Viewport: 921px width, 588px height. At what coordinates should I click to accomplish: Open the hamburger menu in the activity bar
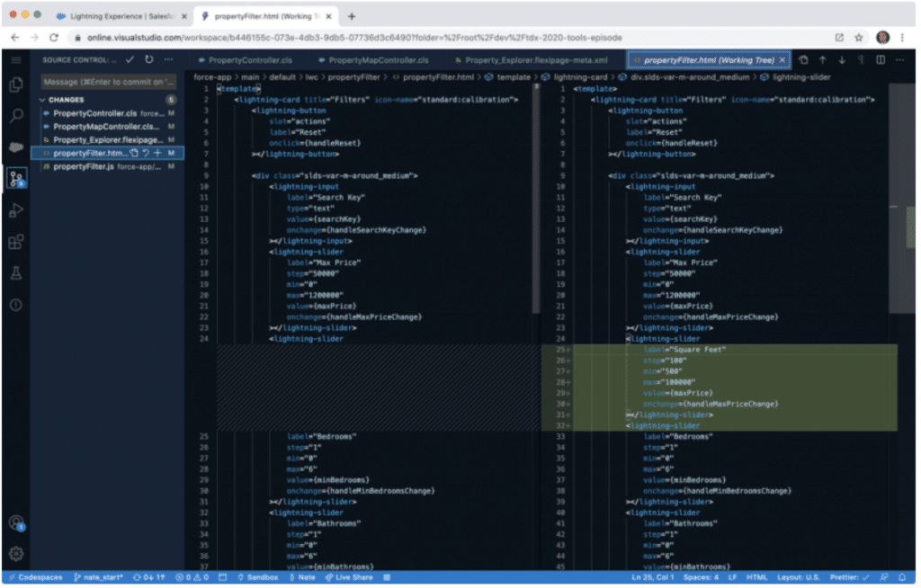pyautogui.click(x=16, y=60)
